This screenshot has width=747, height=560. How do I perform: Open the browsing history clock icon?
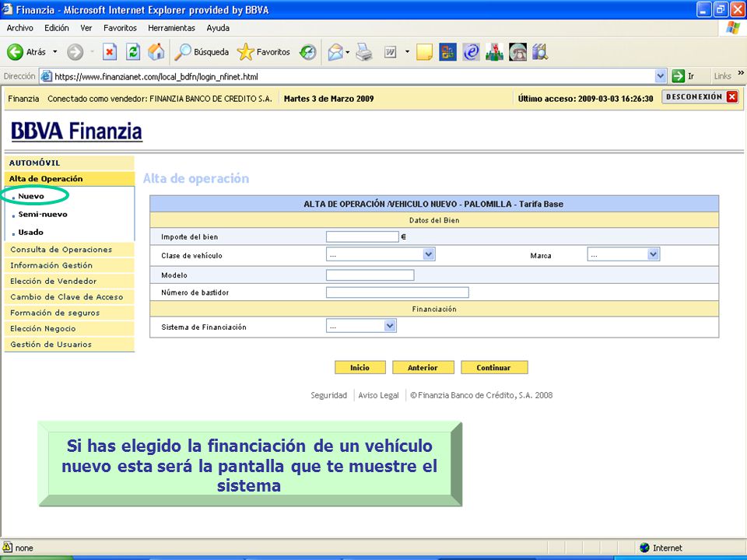coord(308,52)
